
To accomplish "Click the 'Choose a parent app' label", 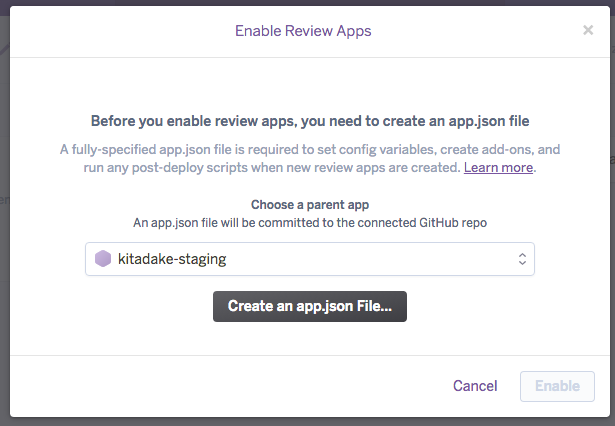I will [x=310, y=205].
